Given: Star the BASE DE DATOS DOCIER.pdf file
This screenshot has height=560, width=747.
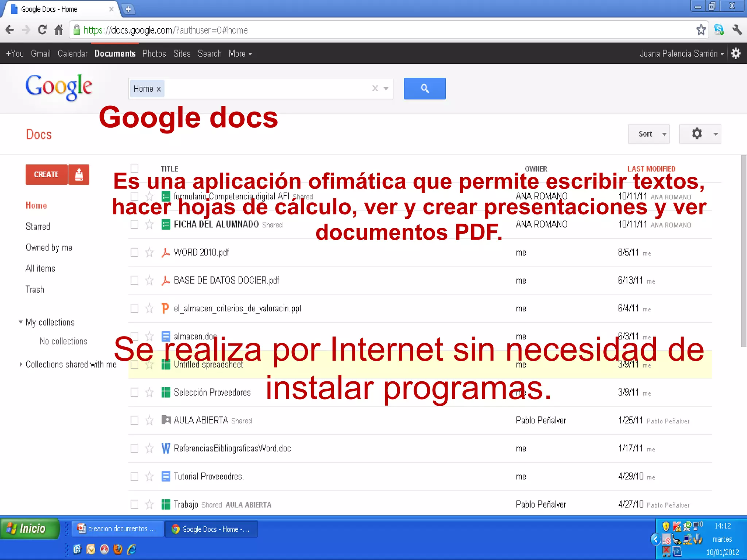Looking at the screenshot, I should tap(149, 280).
